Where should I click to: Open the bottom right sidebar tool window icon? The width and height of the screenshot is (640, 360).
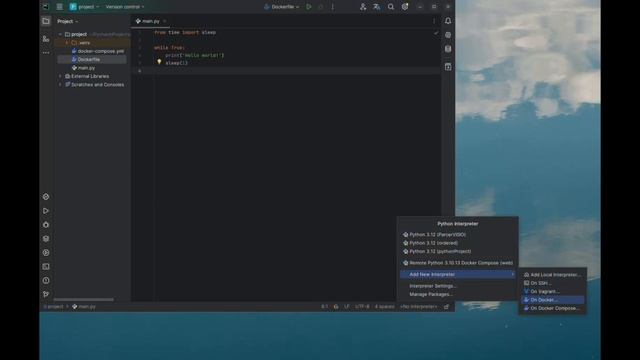[x=448, y=67]
